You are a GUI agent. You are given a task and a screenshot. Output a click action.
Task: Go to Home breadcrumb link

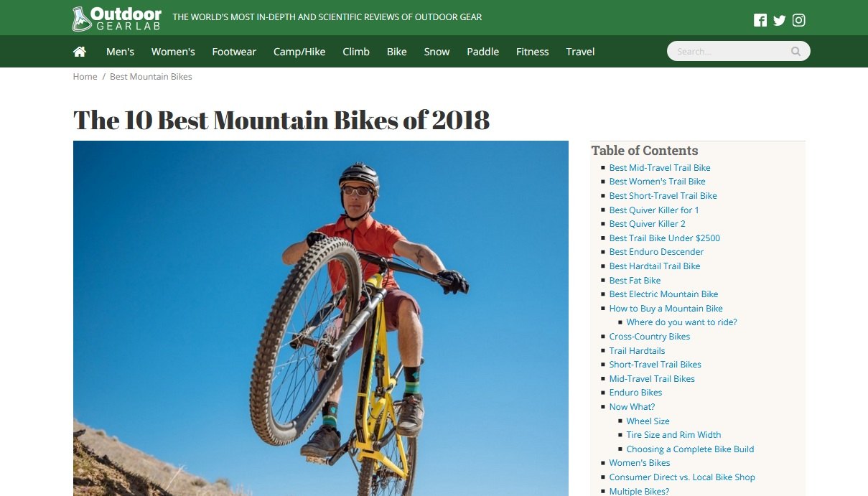(85, 77)
